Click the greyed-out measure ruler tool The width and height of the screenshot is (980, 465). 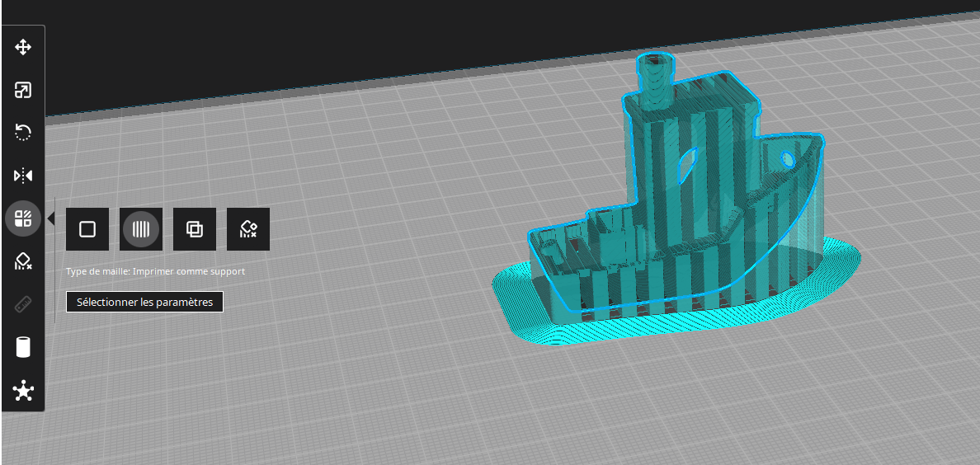click(23, 304)
